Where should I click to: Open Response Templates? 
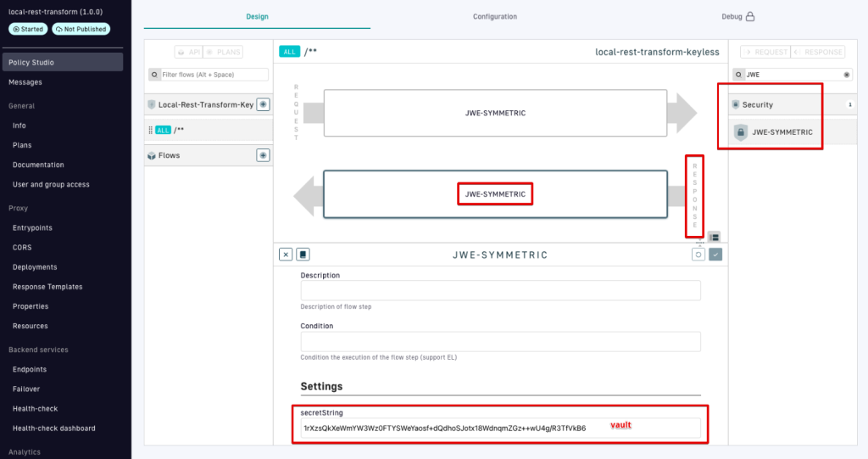(x=47, y=287)
